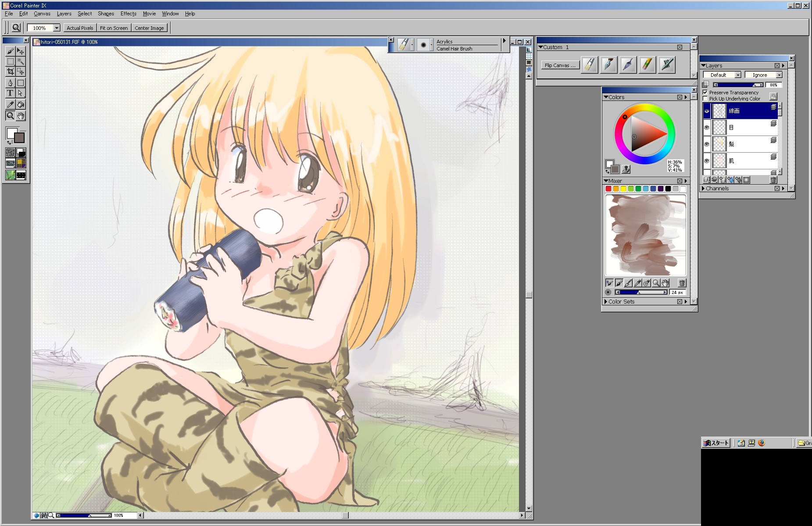Viewport: 812px width, 526px height.
Task: Open brush category selector in brush bar
Action: [x=406, y=44]
